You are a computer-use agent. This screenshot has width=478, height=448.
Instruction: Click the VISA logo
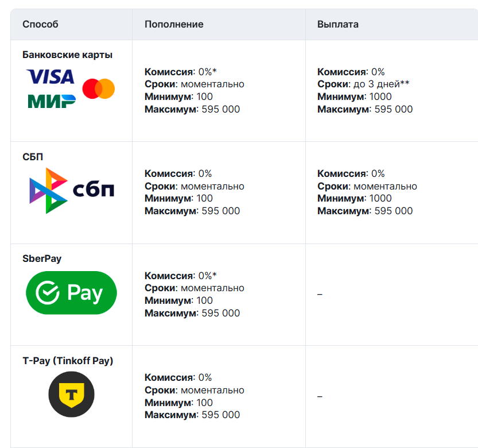[x=50, y=76]
